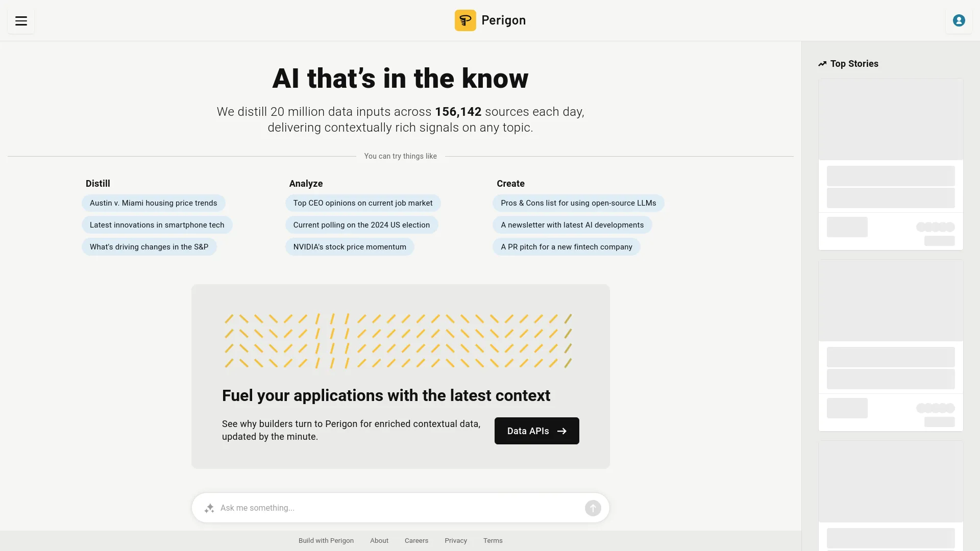Click the sparkle icon in the search bar
This screenshot has height=551, width=980.
coord(209,508)
